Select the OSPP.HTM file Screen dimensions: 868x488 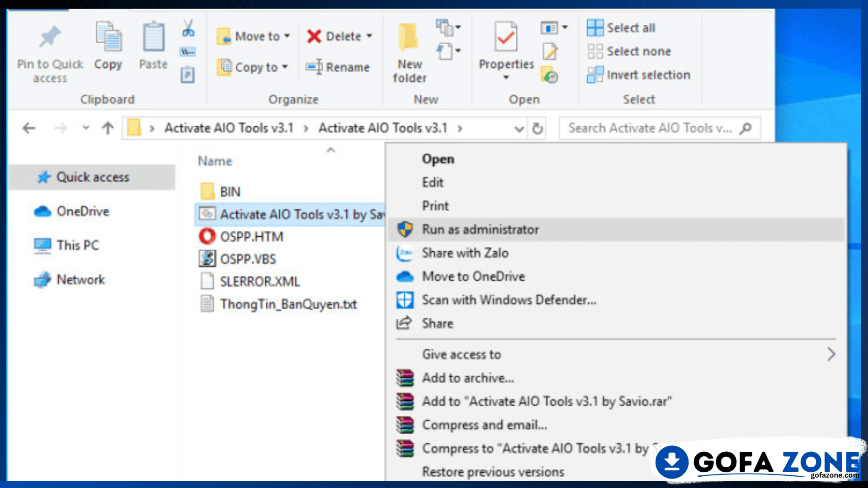pyautogui.click(x=241, y=236)
